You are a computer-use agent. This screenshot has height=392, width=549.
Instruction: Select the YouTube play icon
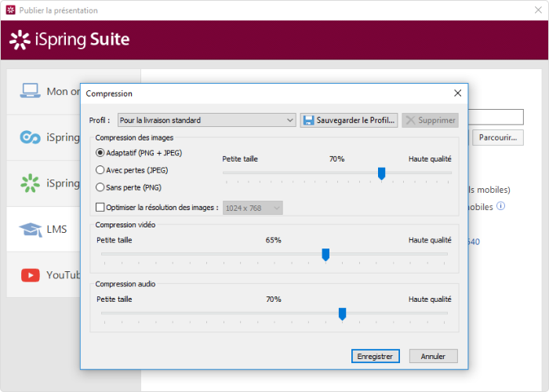pyautogui.click(x=30, y=275)
